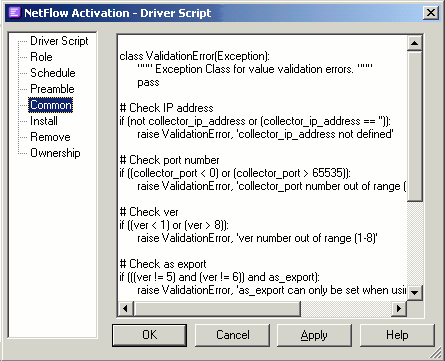Open the Ownership section
The height and width of the screenshot is (361, 445).
click(55, 153)
